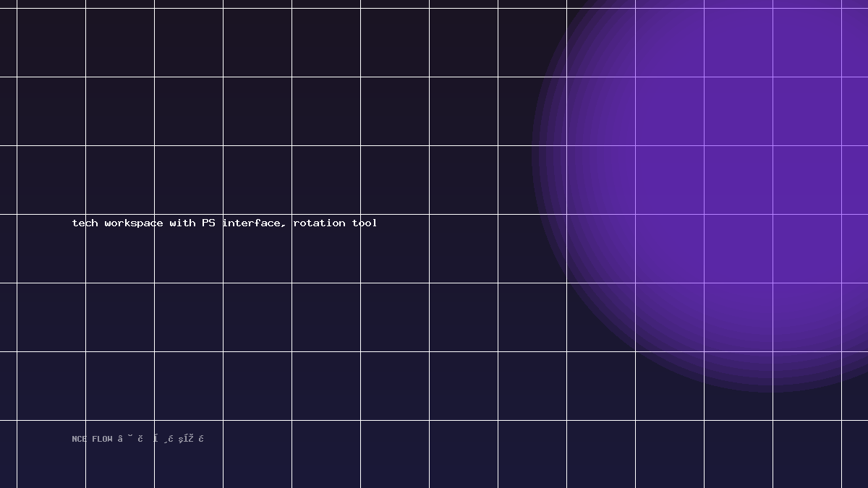Select the "PS" text in the caption
Viewport: 868px width, 488px height.
[x=208, y=223]
